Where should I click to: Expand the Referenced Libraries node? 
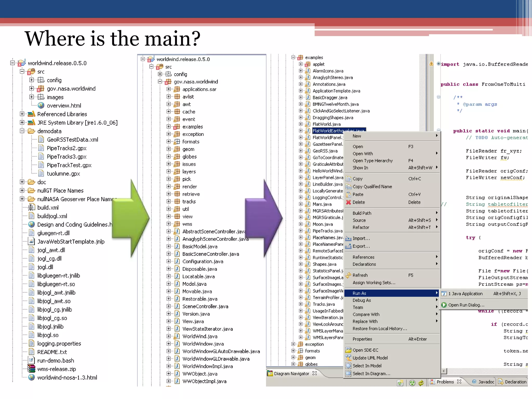click(x=22, y=114)
